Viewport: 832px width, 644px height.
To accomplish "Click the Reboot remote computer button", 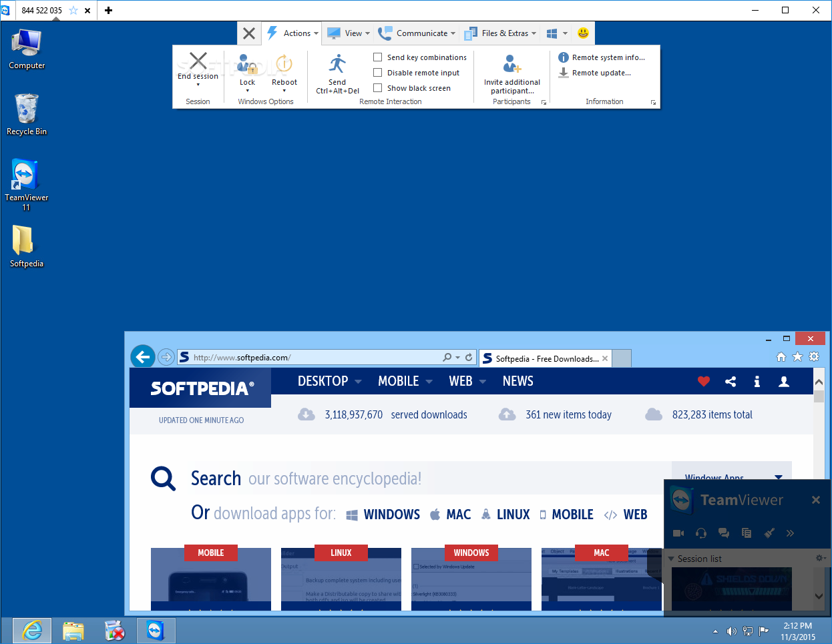I will pyautogui.click(x=284, y=73).
